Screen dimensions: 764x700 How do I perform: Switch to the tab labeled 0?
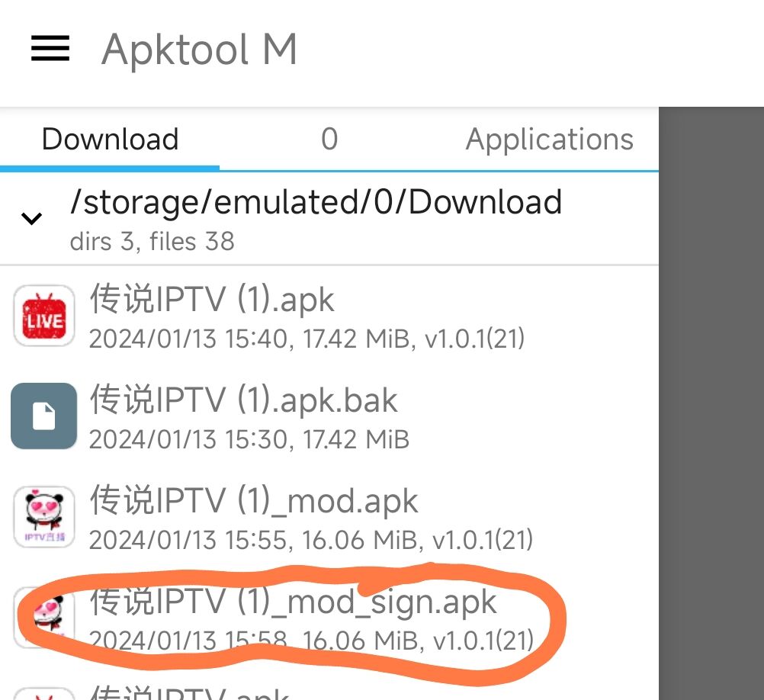click(329, 140)
